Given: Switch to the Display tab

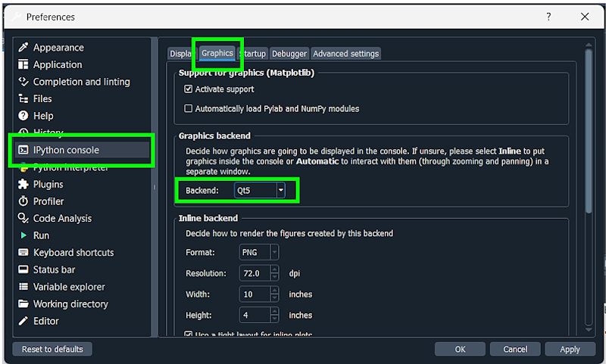Looking at the screenshot, I should [x=181, y=54].
